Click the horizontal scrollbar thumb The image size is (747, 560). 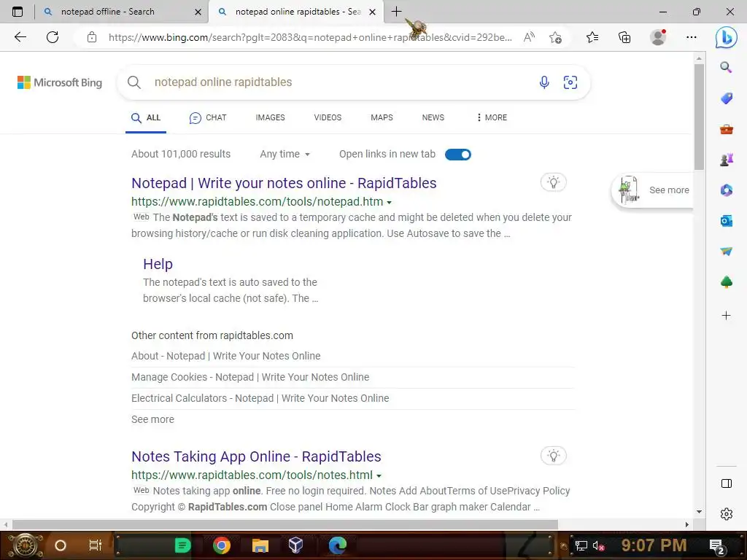point(285,524)
